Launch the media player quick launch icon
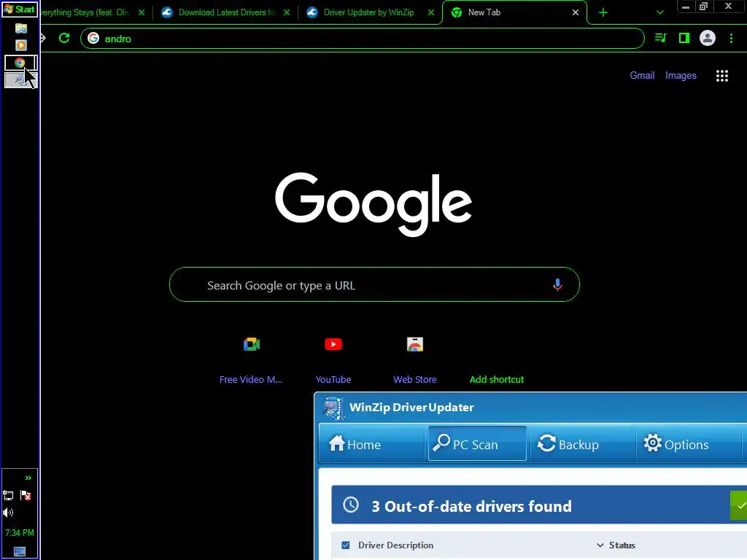This screenshot has width=747, height=560. click(20, 45)
